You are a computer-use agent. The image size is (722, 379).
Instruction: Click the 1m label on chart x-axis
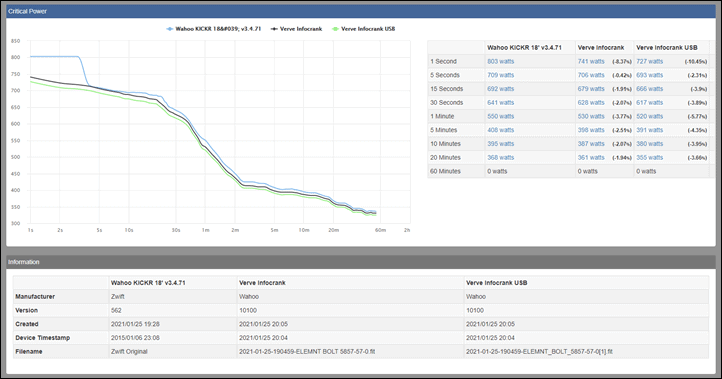[205, 230]
